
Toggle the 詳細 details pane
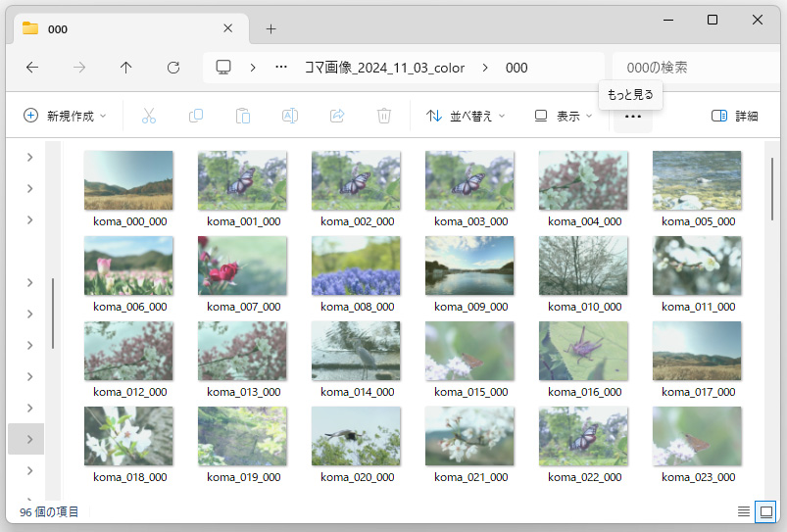(x=734, y=116)
